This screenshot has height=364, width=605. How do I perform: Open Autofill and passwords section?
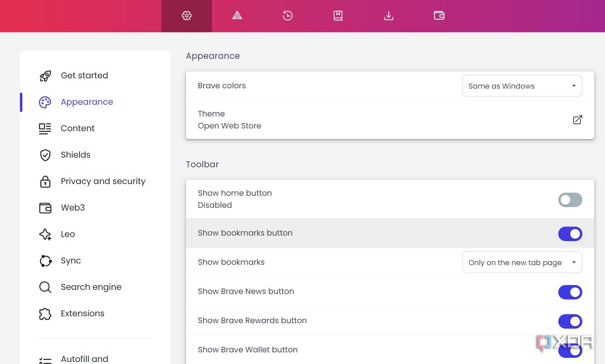[x=85, y=359]
